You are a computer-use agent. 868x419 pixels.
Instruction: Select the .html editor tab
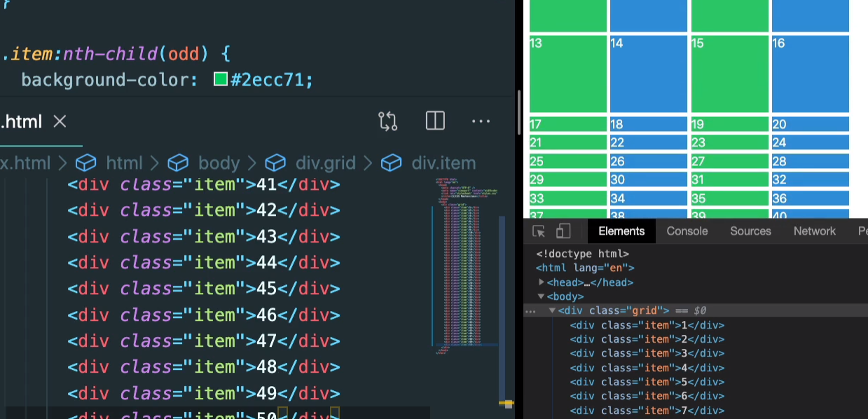pos(21,122)
